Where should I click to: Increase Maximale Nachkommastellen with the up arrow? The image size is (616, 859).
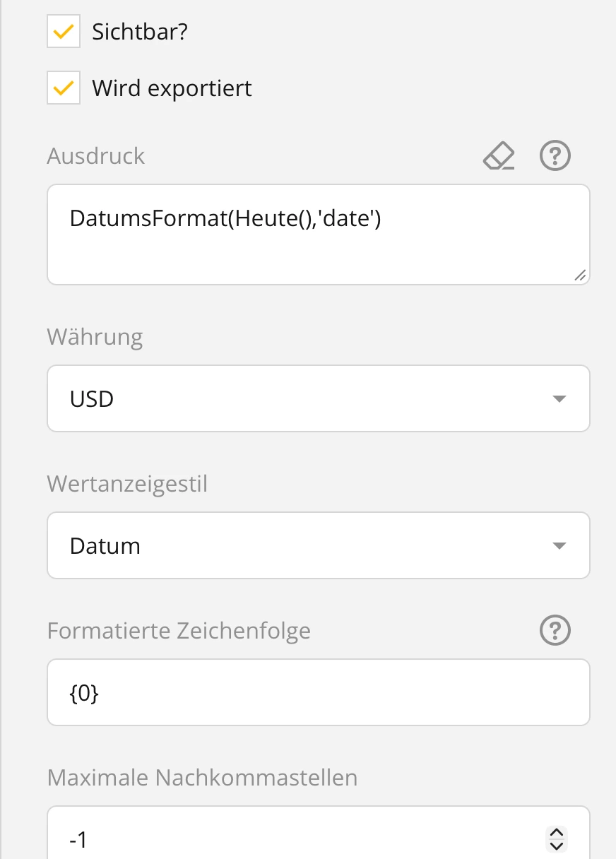[557, 834]
